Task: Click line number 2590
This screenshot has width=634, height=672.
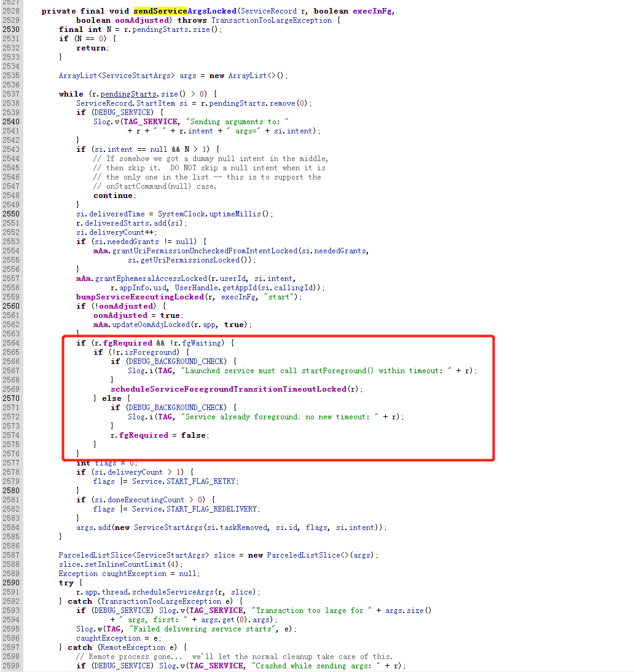Action: [10, 582]
